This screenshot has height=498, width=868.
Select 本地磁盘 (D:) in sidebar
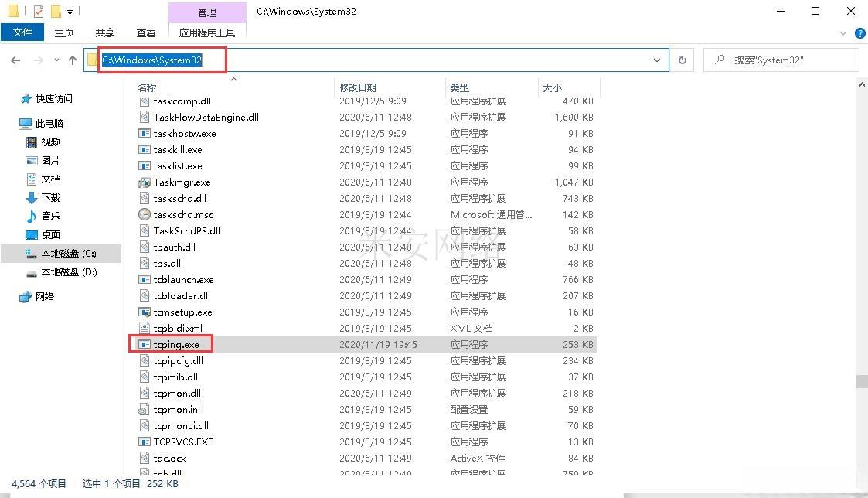[x=69, y=272]
